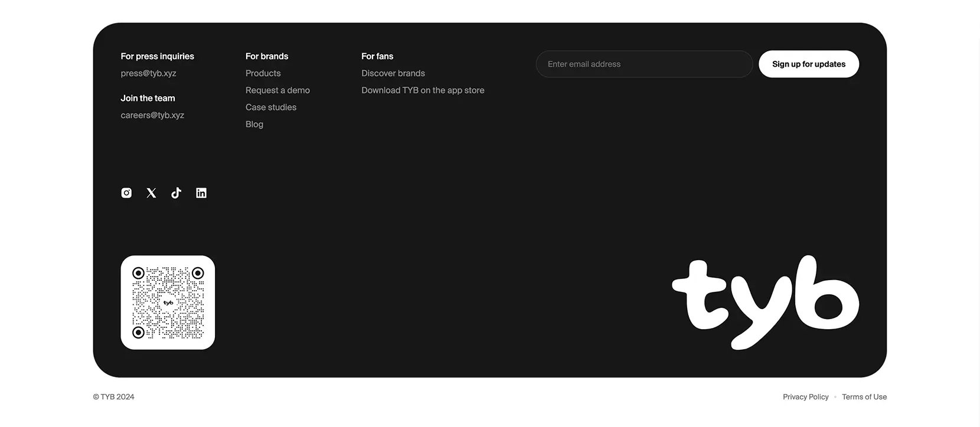This screenshot has height=427, width=980.
Task: Click the For fans heading
Action: pyautogui.click(x=377, y=56)
